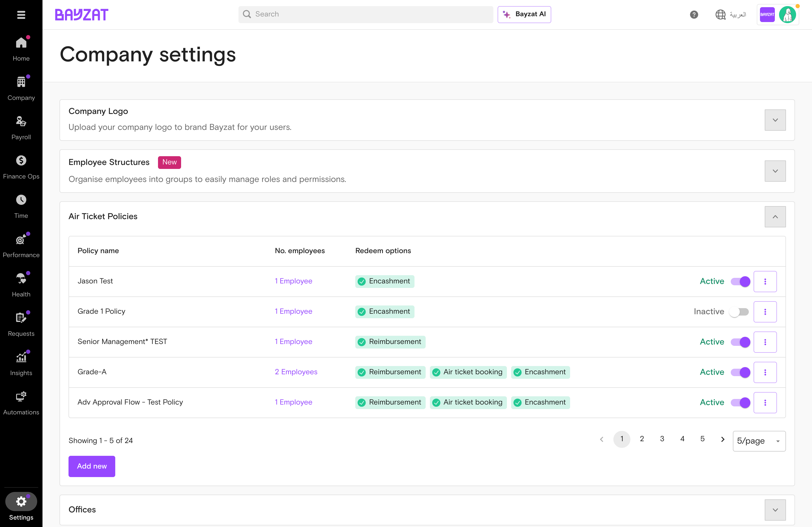
Task: Open more options for Grade 1 Policy
Action: point(765,312)
